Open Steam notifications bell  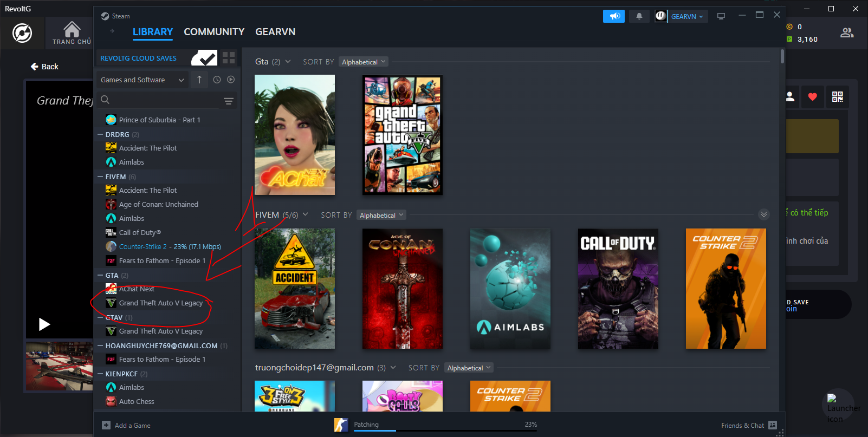(639, 16)
